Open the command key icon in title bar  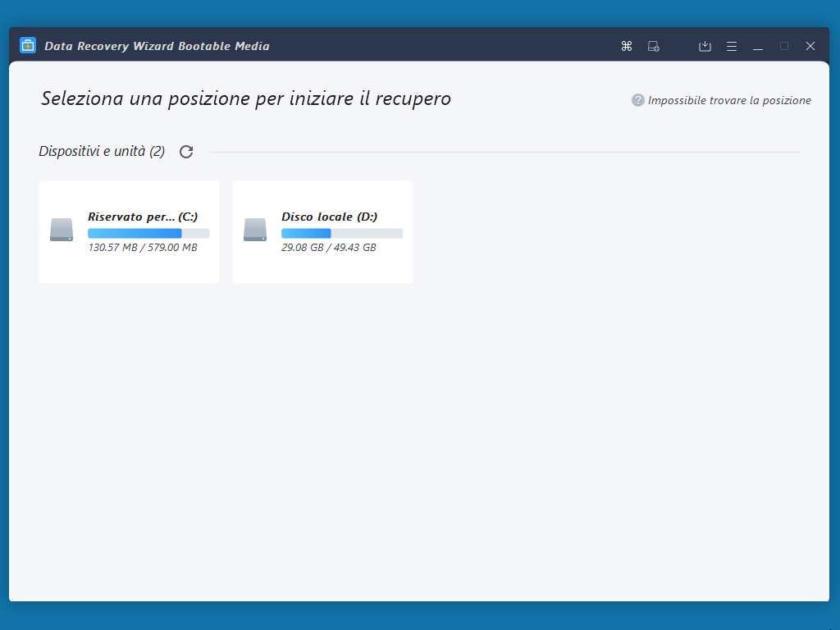pos(626,46)
